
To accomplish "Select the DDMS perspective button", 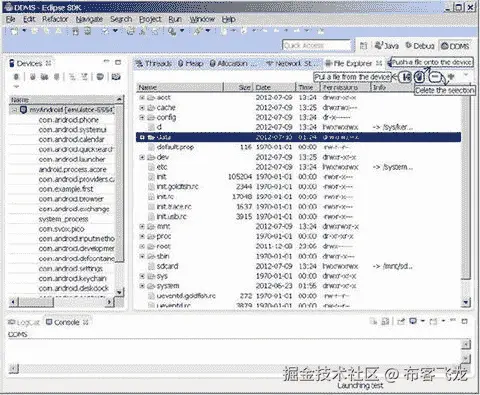I will click(x=455, y=46).
